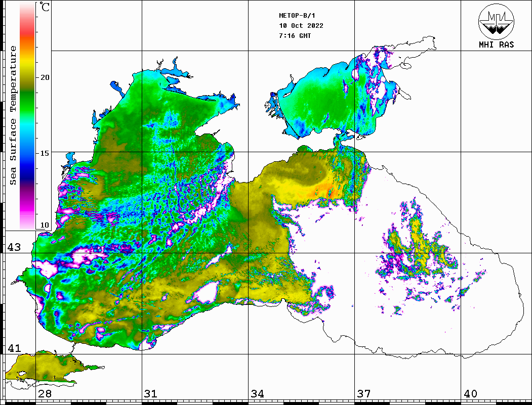Image resolution: width=532 pixels, height=405 pixels.
Task: Click the 'Sea Surface Temperature' vertical label
Action: click(13, 116)
